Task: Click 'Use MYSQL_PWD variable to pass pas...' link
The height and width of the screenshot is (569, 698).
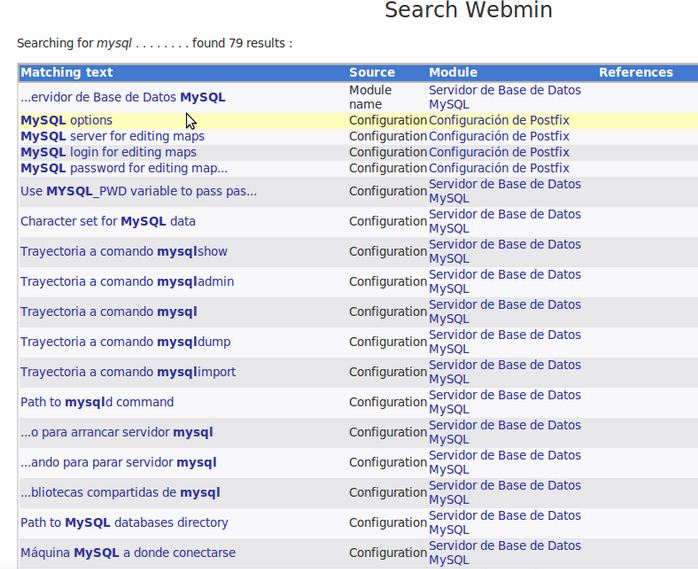Action: pos(138,191)
